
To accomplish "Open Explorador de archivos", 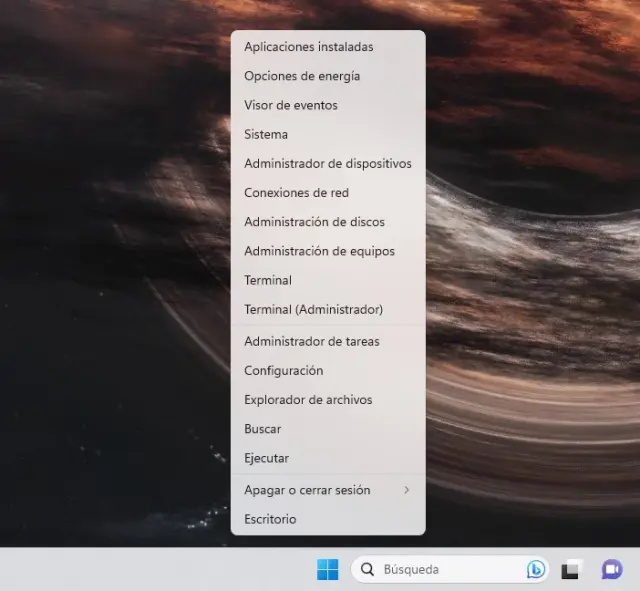I will [x=308, y=400].
